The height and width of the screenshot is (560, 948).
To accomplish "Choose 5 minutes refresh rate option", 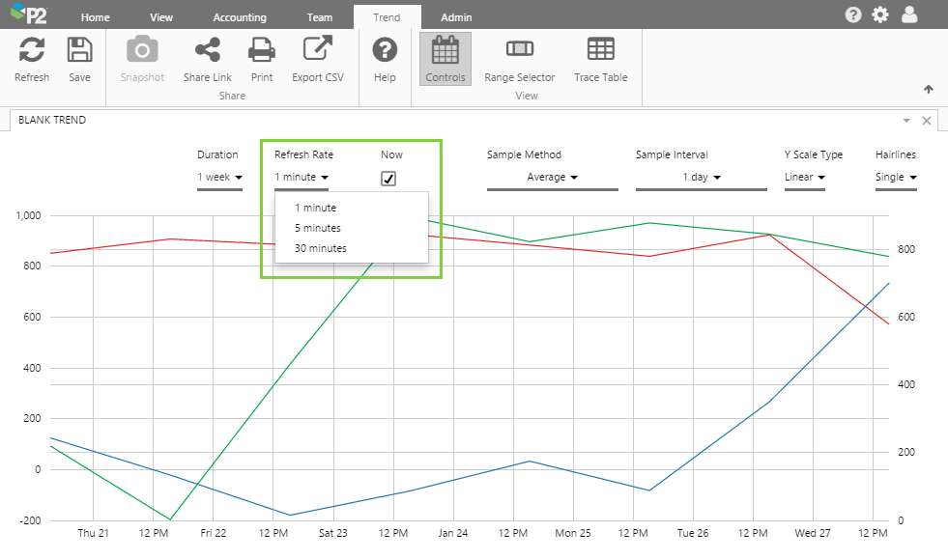I will tap(318, 228).
